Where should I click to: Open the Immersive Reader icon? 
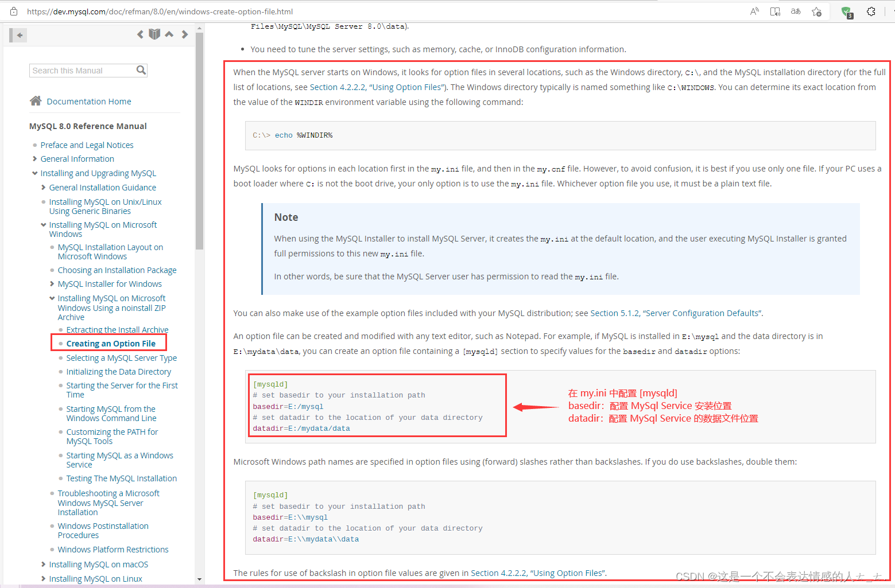pos(775,11)
